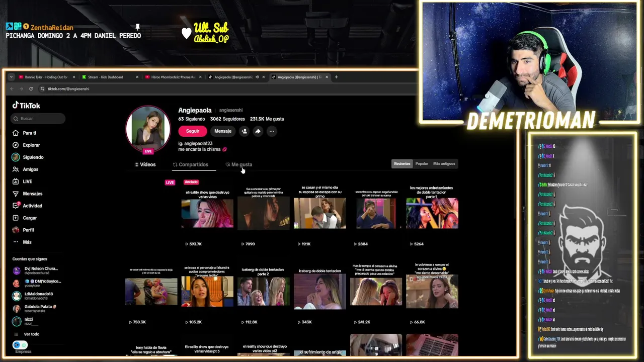Select the Popular sort option
Image resolution: width=644 pixels, height=362 pixels.
click(422, 163)
